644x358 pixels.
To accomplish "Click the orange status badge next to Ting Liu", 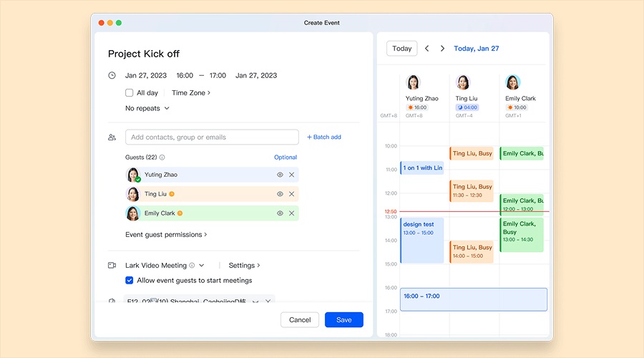I will [172, 194].
